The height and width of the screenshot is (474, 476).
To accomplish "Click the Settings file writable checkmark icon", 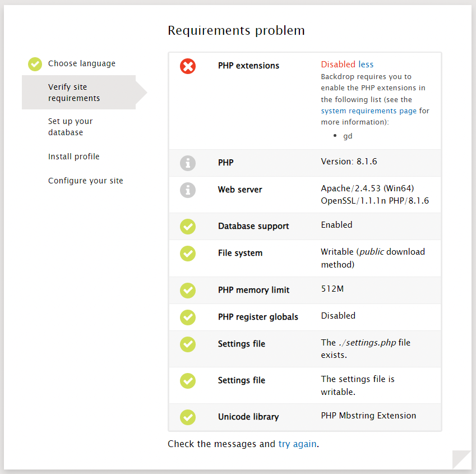I will 188,381.
